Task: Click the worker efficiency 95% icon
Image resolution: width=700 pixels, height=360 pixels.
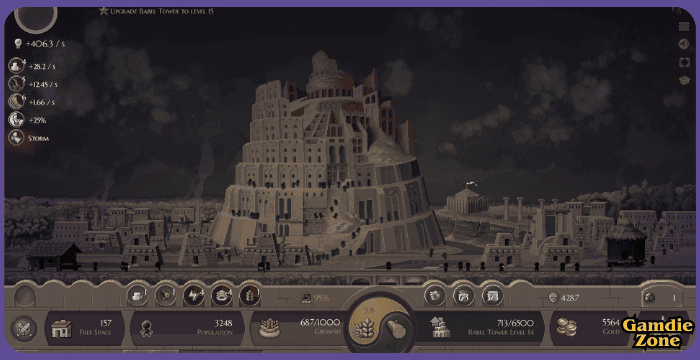Action: point(307,298)
